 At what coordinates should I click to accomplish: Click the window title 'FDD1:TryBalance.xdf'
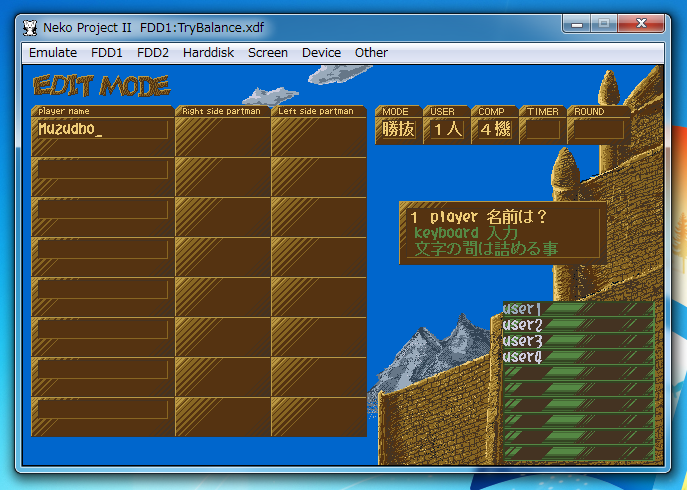tap(202, 28)
